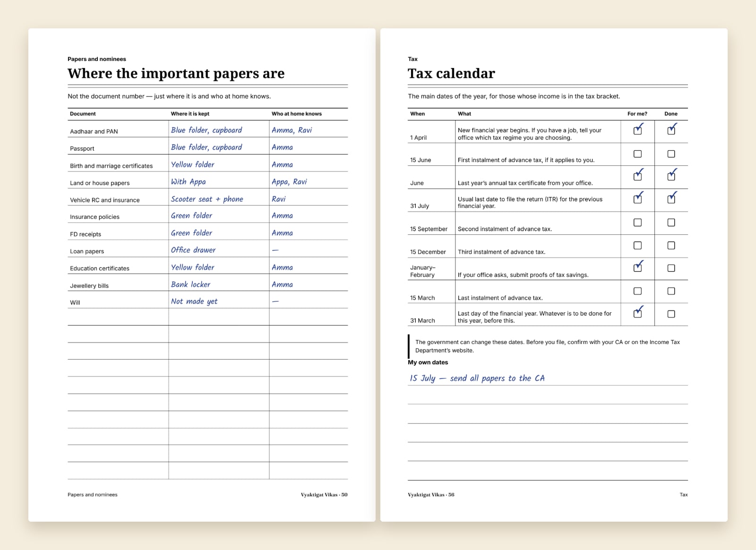
Task: Click the empty 'Document' cell below Will
Action: 118,317
